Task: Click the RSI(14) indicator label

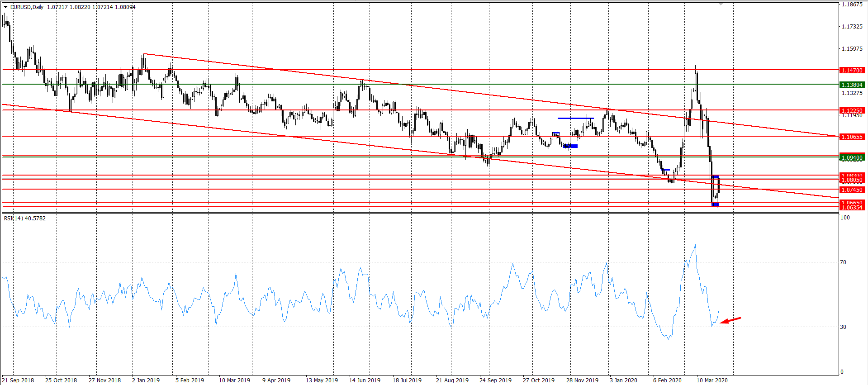Action: 25,219
